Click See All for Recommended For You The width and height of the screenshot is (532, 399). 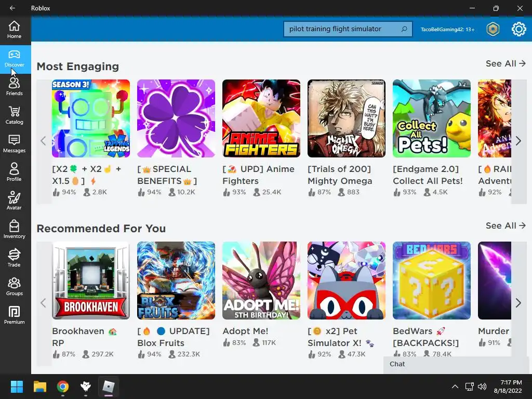505,225
